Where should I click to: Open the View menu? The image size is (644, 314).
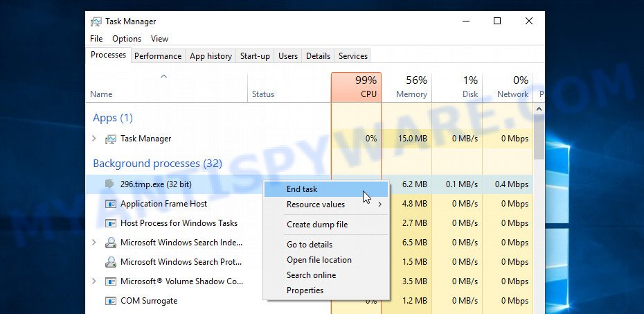point(159,39)
